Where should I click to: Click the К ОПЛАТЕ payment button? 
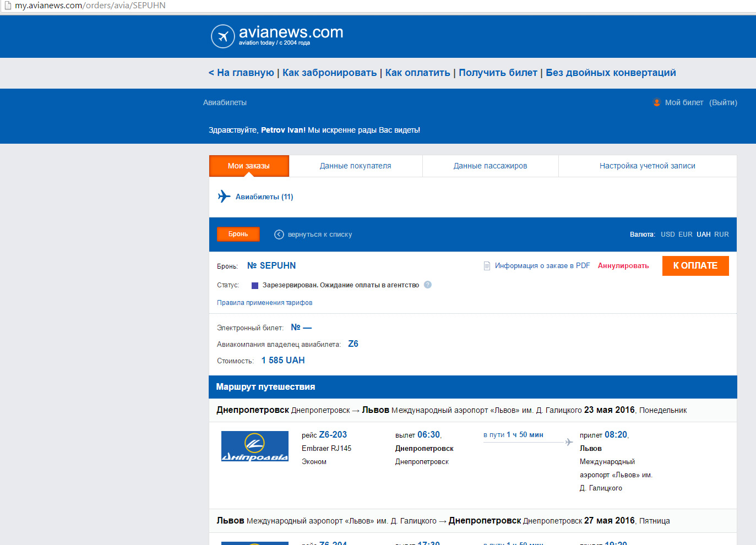click(x=695, y=266)
